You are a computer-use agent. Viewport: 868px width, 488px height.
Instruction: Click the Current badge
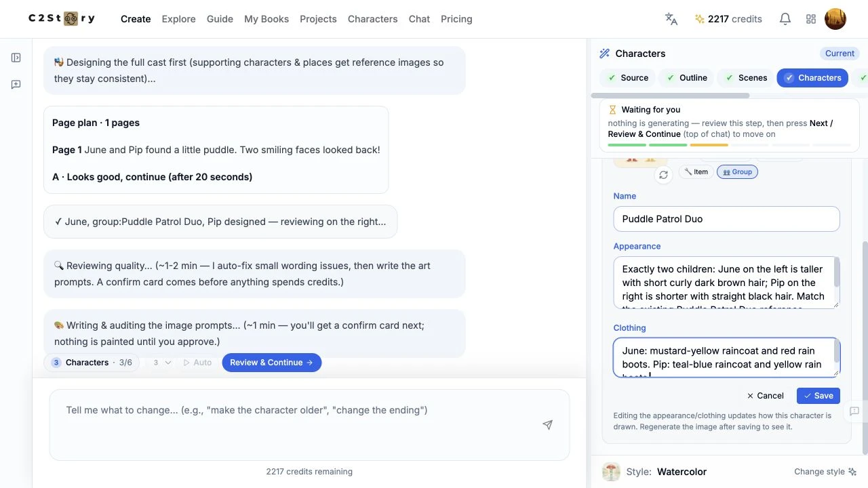click(840, 54)
